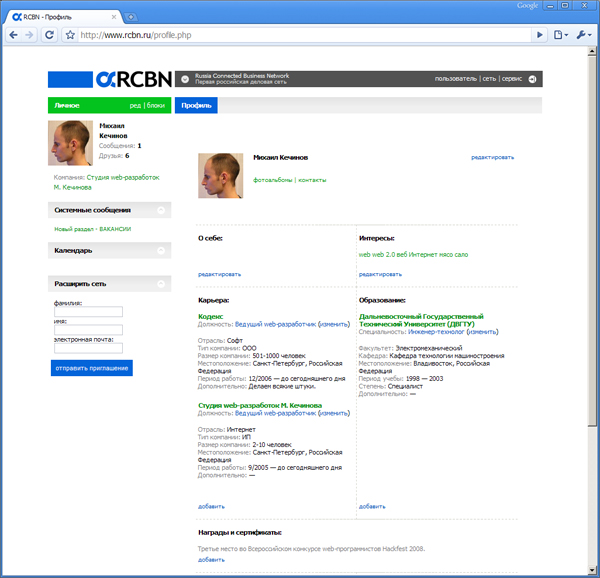Click the Друзья count 6

point(127,156)
